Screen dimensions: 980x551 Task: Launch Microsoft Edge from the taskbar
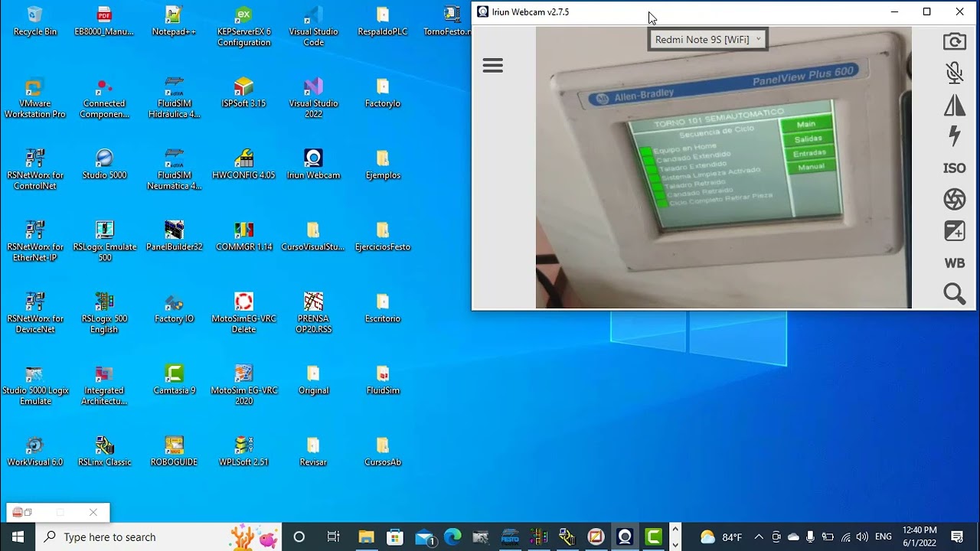point(453,537)
